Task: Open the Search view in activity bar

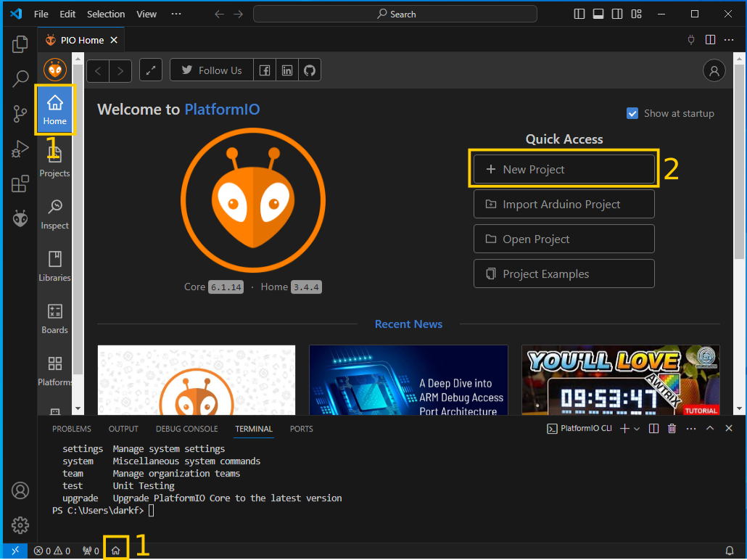Action: 20,78
